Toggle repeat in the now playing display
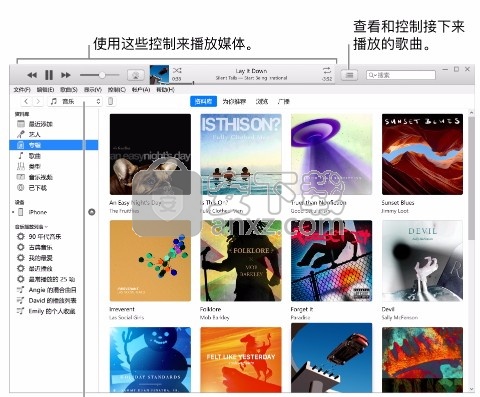The width and height of the screenshot is (480, 397). [327, 70]
